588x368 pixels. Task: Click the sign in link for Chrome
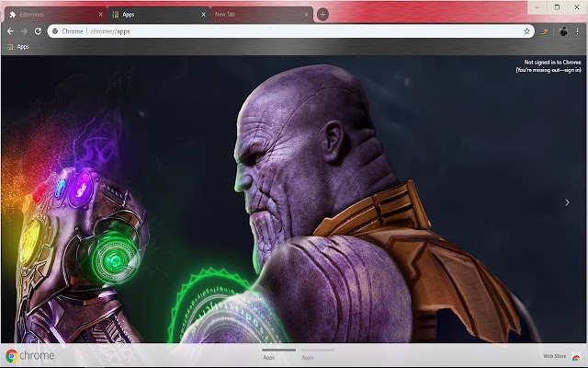pyautogui.click(x=572, y=70)
